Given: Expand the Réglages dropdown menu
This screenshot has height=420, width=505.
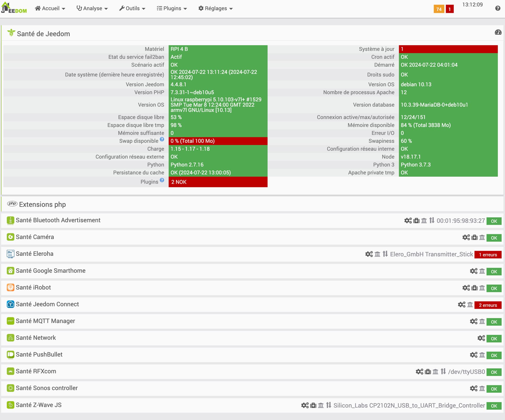Looking at the screenshot, I should coord(215,8).
